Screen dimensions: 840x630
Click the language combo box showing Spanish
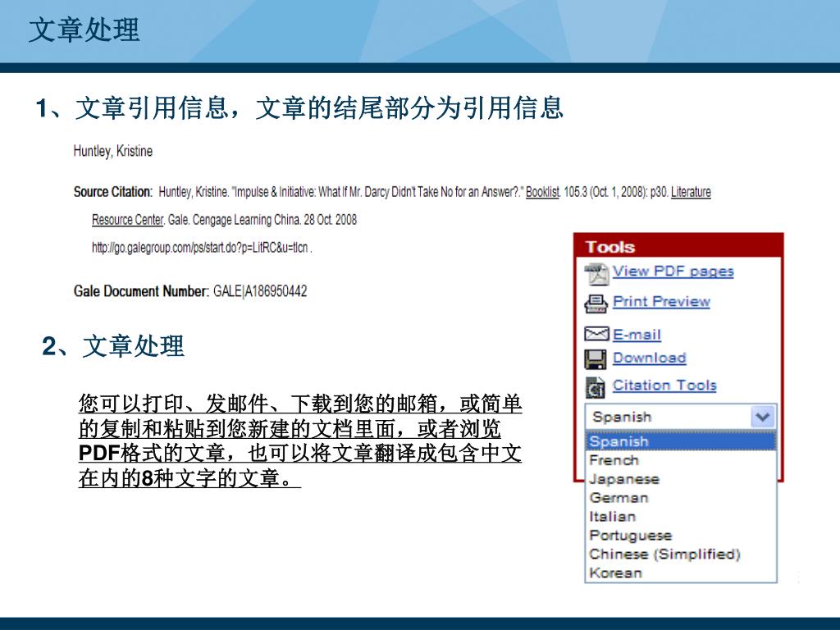pos(680,417)
